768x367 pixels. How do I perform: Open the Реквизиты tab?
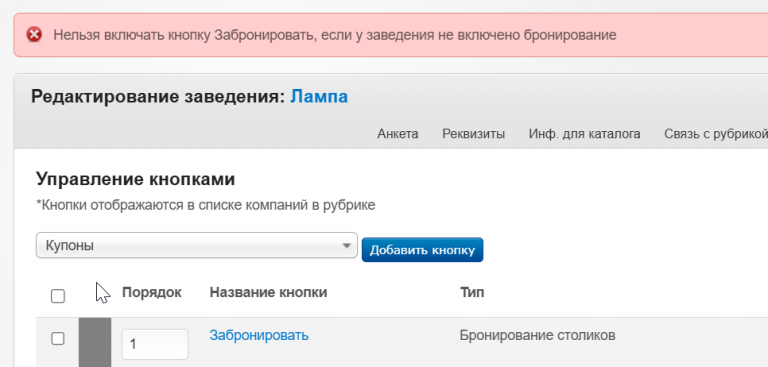(x=473, y=134)
